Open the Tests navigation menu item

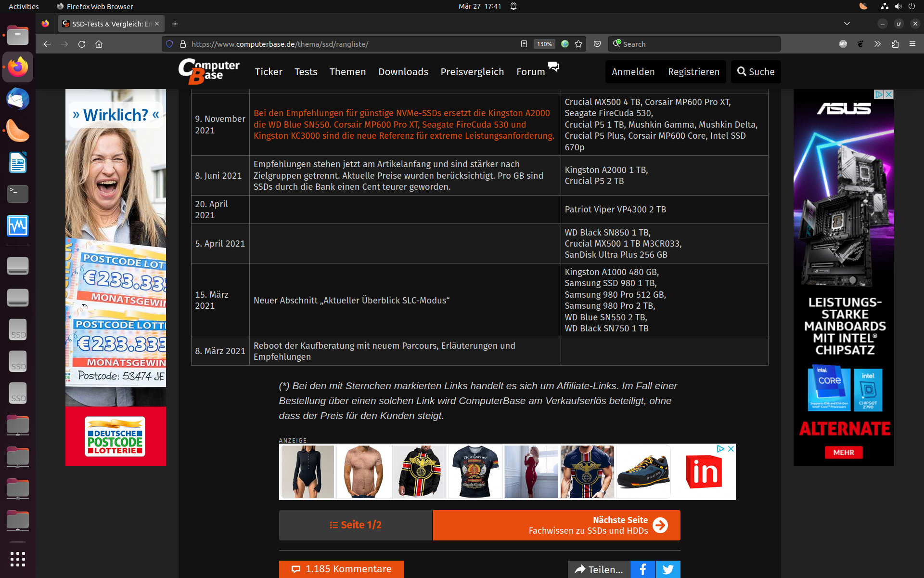tap(306, 72)
